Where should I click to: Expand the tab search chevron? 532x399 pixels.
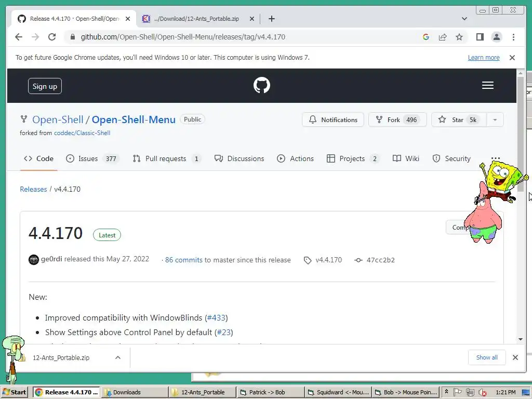tap(464, 19)
